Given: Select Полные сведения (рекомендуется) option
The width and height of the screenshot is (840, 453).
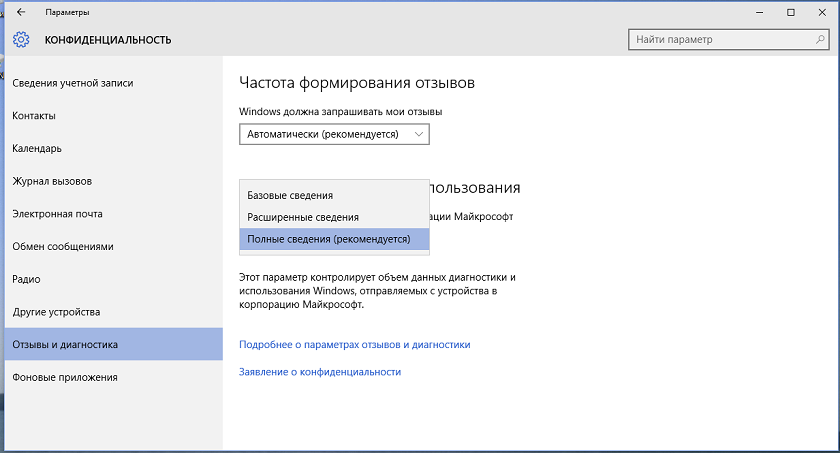Looking at the screenshot, I should click(x=334, y=239).
